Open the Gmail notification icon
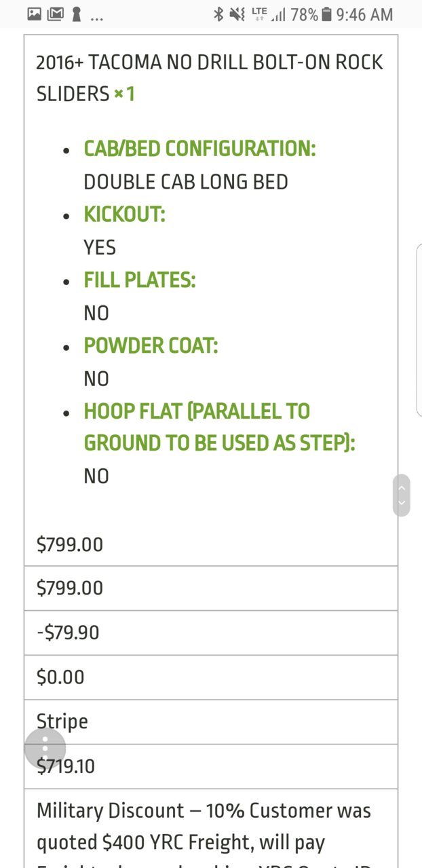The width and height of the screenshot is (422, 868). pyautogui.click(x=56, y=14)
